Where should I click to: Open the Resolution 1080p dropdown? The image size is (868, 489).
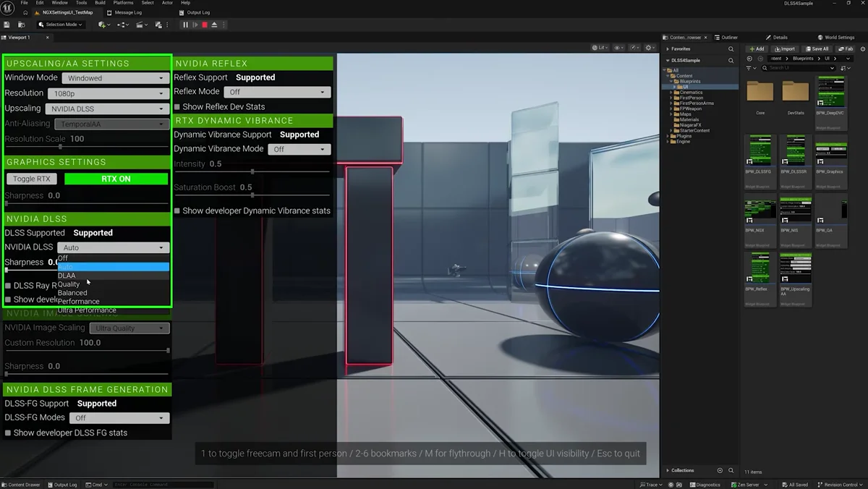click(109, 93)
